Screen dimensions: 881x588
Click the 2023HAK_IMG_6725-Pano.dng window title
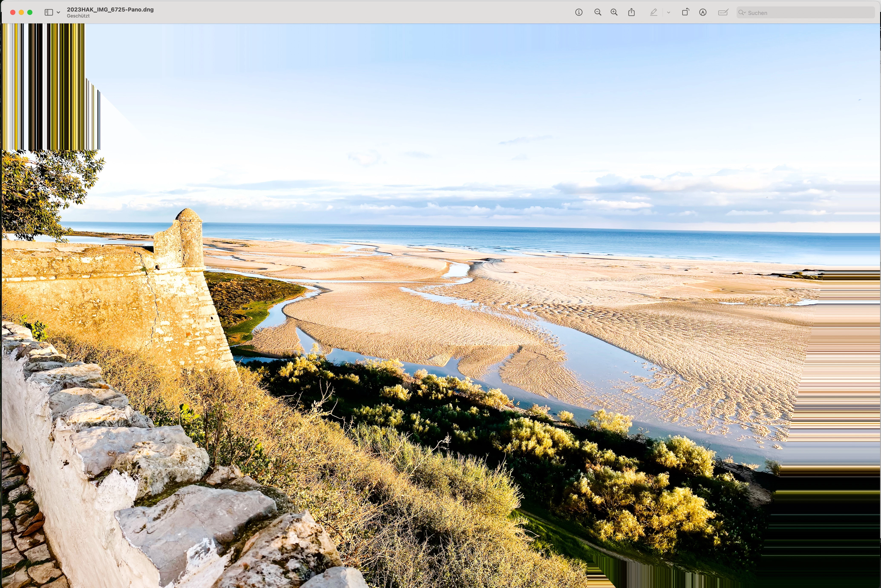110,9
